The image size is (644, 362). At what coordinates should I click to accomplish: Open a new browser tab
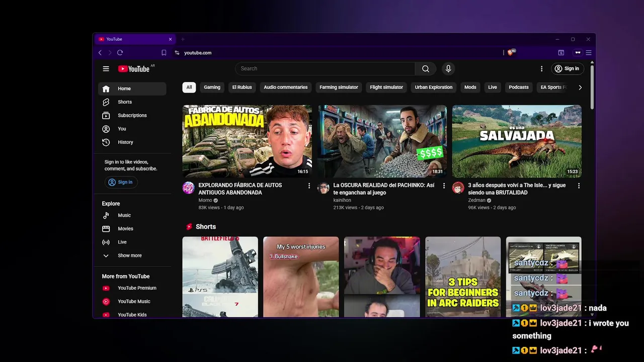coord(183,39)
